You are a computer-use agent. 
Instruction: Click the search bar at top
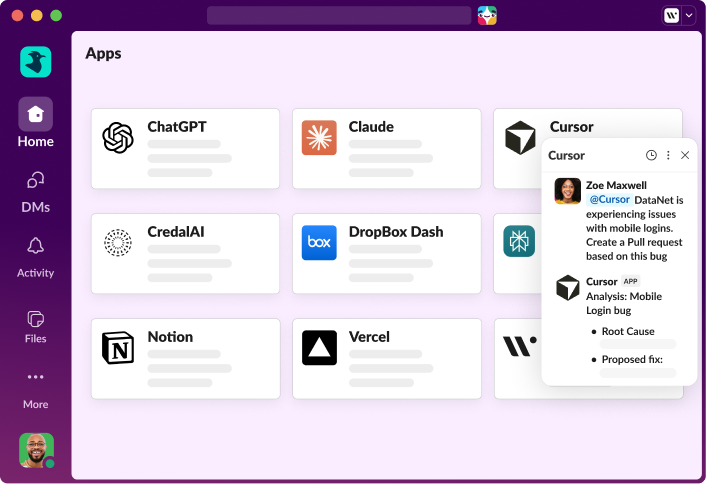339,15
